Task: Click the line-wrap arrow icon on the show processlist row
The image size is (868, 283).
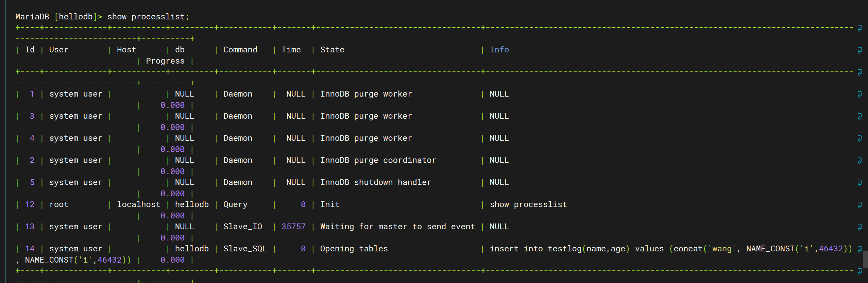Action: coord(860,205)
